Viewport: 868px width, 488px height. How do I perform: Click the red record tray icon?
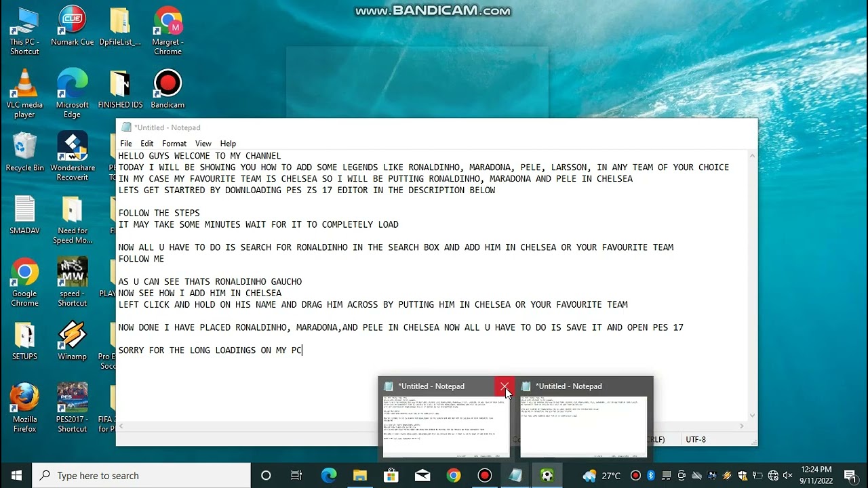(x=635, y=476)
